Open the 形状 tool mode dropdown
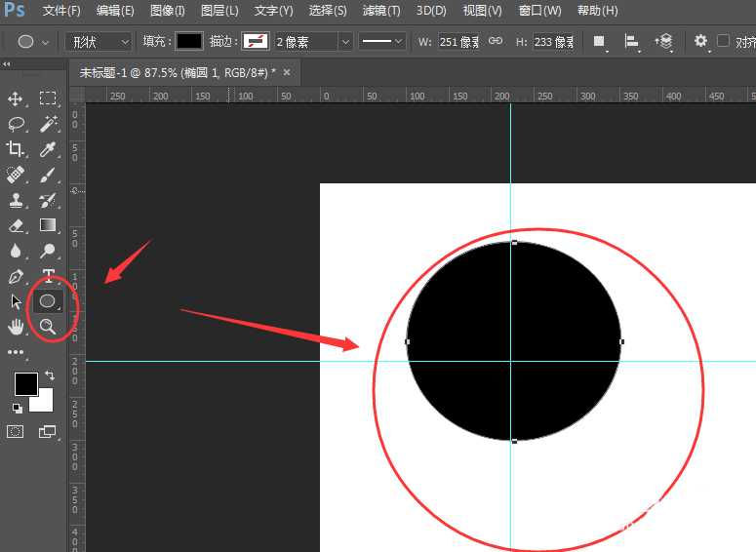The width and height of the screenshot is (756, 552). [99, 41]
